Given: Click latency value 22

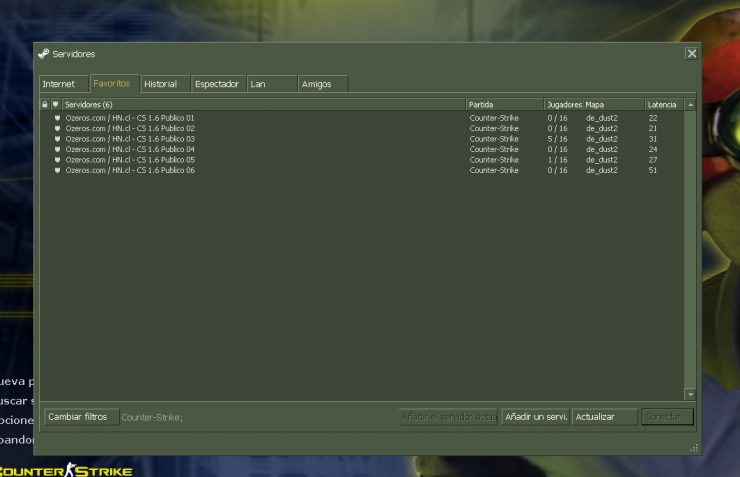Looking at the screenshot, I should [x=653, y=118].
